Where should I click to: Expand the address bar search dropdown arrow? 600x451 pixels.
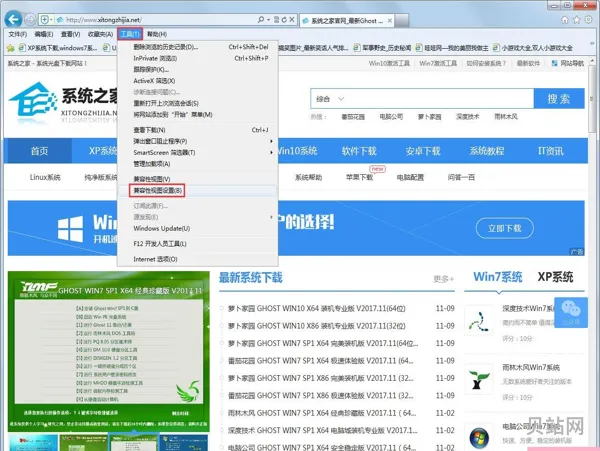click(268, 20)
